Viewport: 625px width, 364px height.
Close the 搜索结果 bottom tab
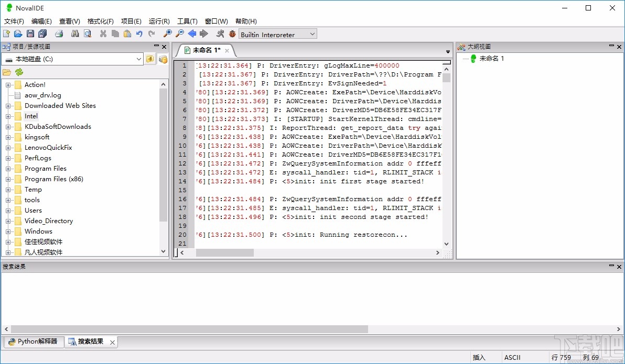pos(112,342)
